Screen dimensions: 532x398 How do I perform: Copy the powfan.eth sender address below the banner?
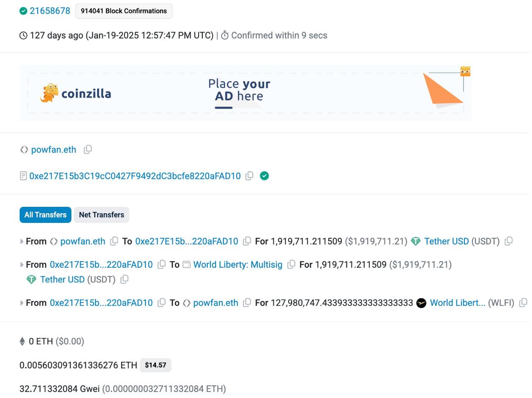click(88, 149)
